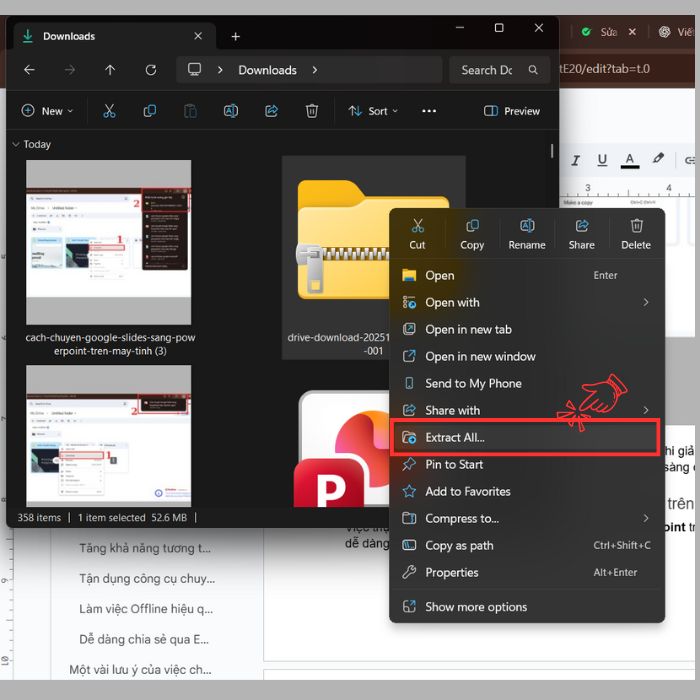Open Properties from the context menu

coord(527,572)
